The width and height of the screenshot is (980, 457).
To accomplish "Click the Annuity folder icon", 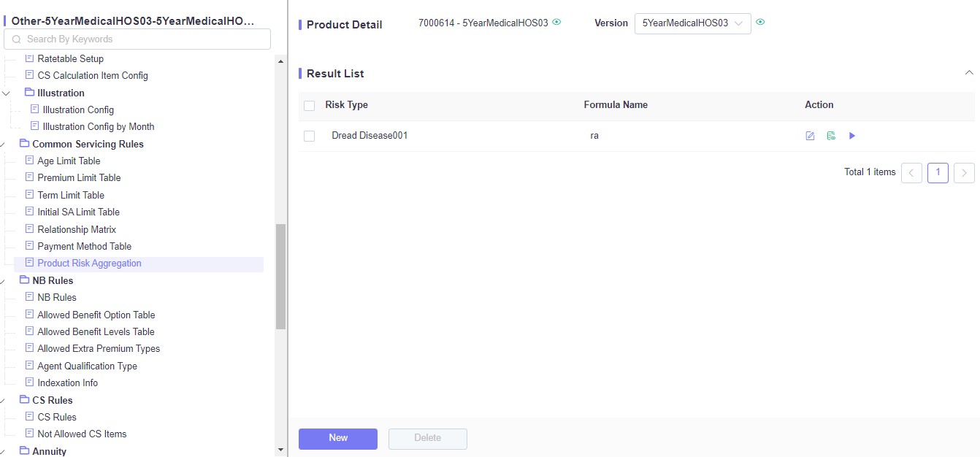I will [x=25, y=451].
